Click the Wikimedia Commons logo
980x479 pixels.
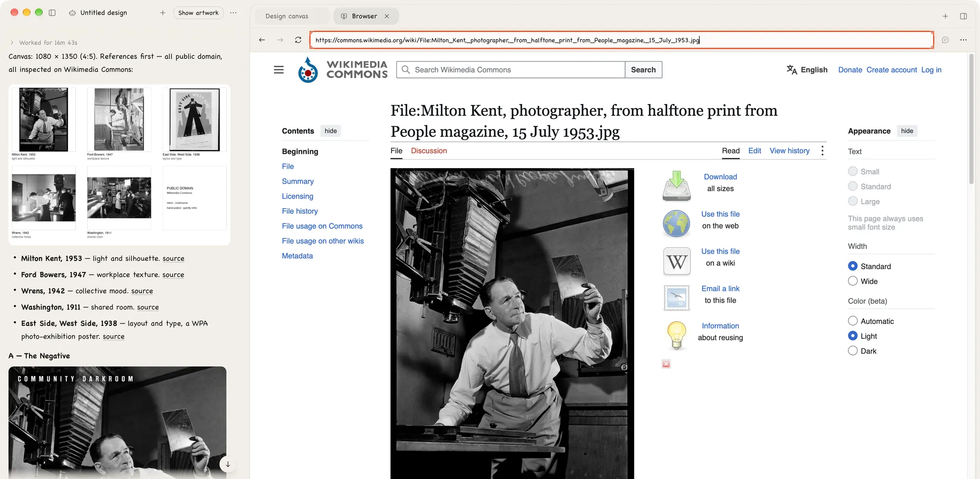343,70
